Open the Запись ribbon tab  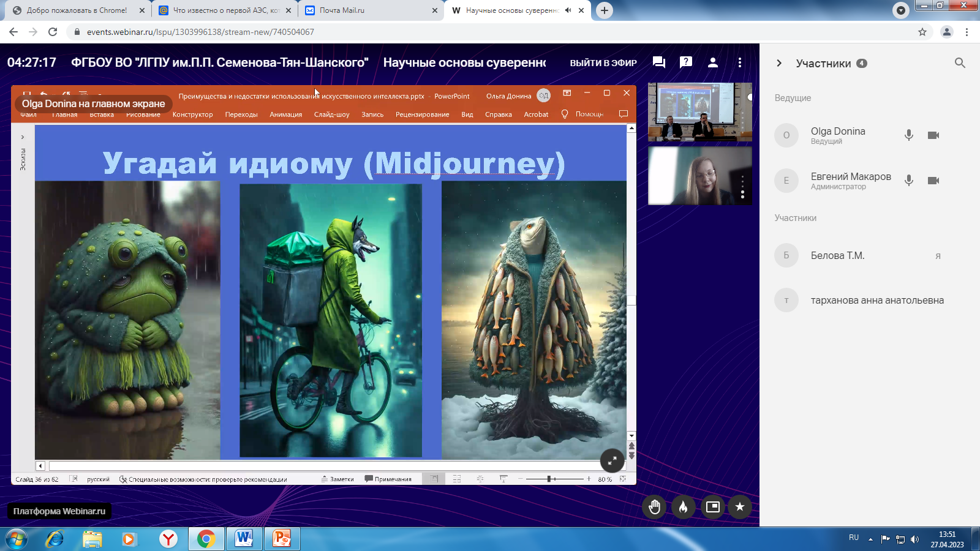point(372,114)
